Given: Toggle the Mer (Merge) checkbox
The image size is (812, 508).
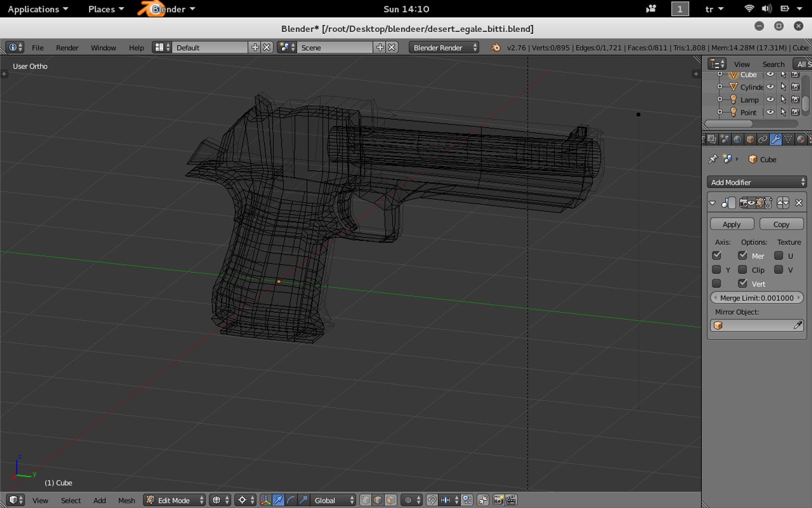Looking at the screenshot, I should (742, 255).
